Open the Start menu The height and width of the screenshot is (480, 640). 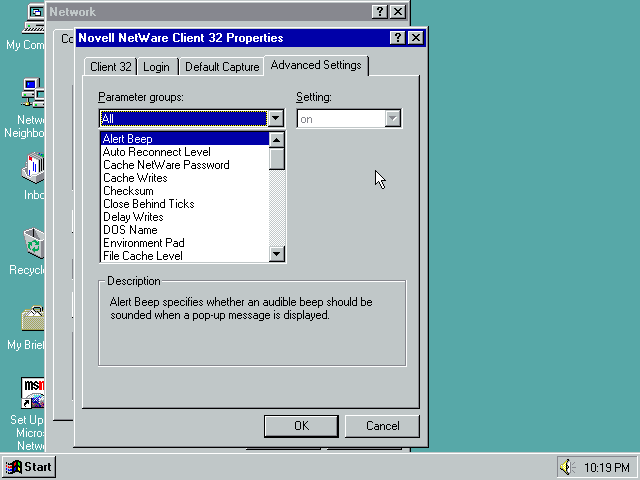coord(29,467)
